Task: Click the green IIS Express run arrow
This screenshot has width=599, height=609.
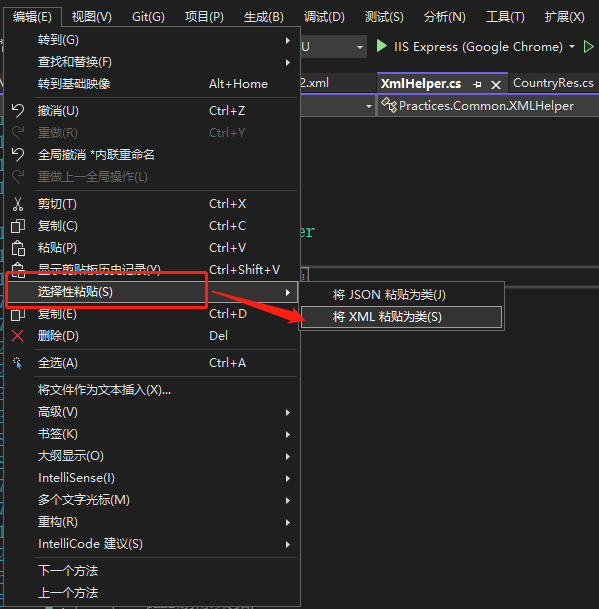Action: coord(381,46)
